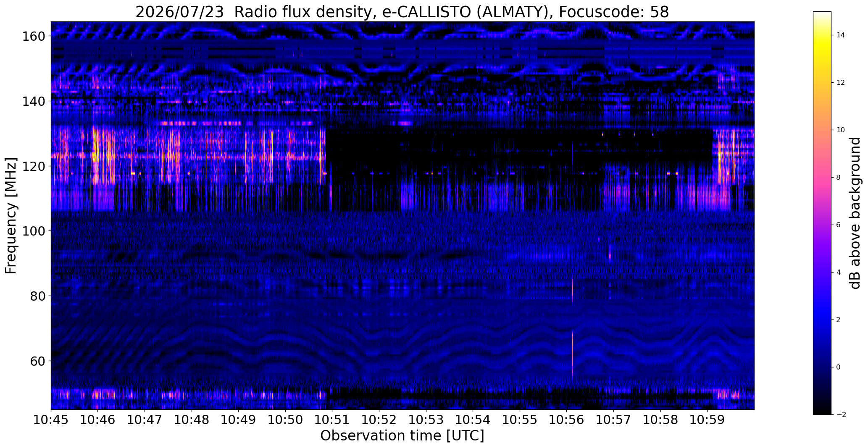Click the Frequency [MHz] axis label
868x448 pixels.
11,215
